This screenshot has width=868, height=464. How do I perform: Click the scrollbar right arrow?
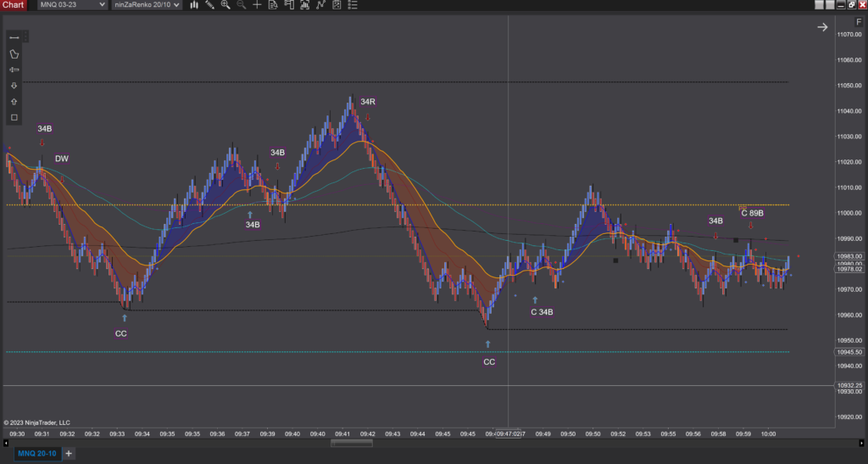coord(861,443)
